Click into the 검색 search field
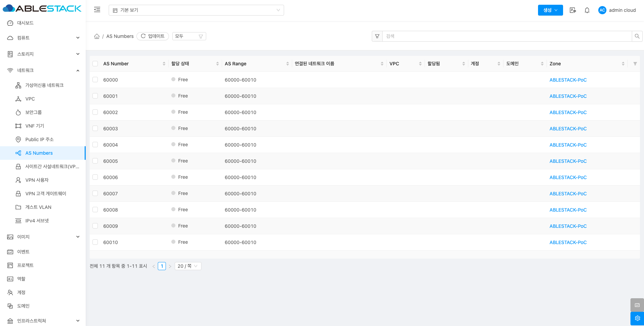644x326 pixels. coord(507,36)
